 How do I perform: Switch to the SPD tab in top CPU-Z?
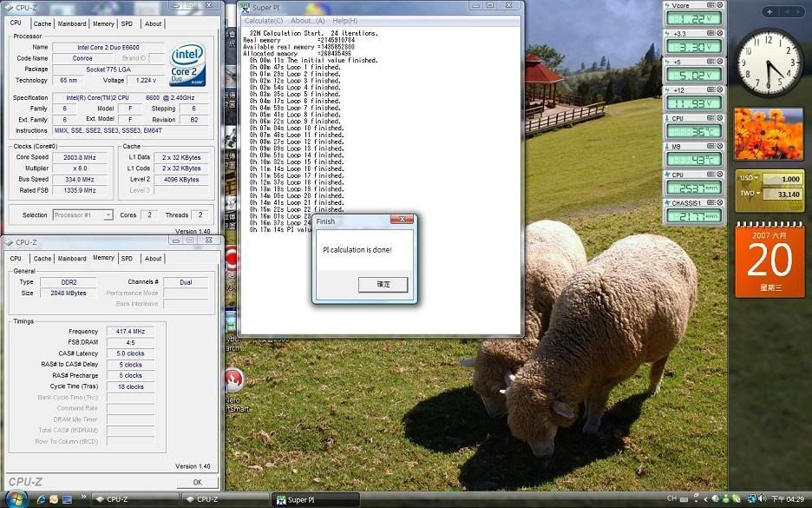(127, 23)
